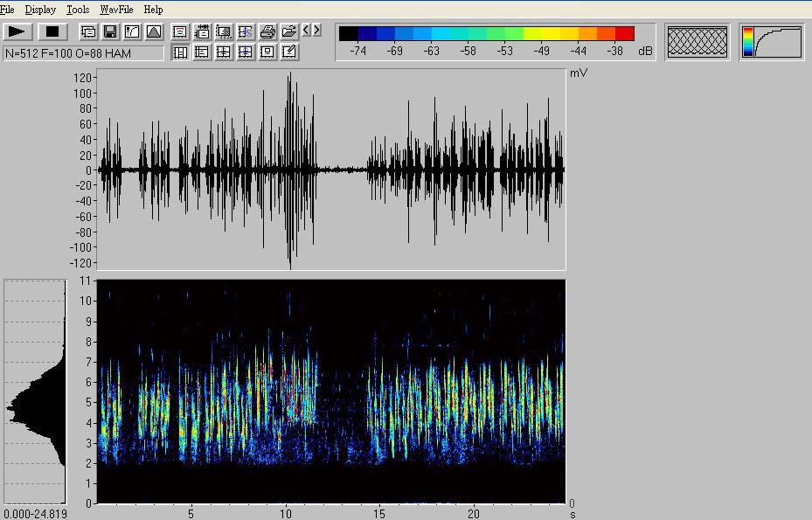Screen dimensions: 812x520
Task: Click the left arrow previous button
Action: click(307, 31)
